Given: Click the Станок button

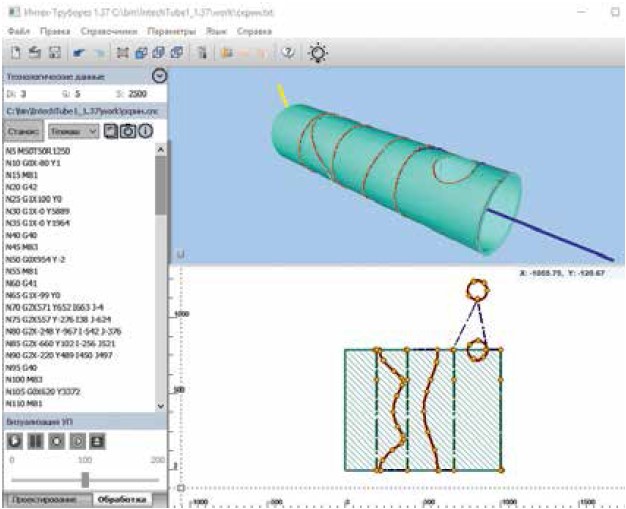Looking at the screenshot, I should [22, 131].
